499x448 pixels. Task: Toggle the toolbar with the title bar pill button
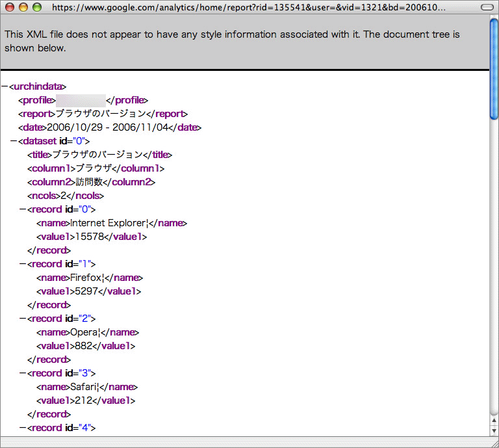pyautogui.click(x=486, y=7)
